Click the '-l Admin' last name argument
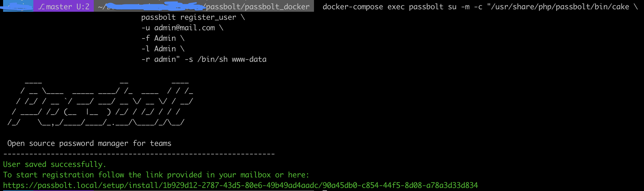 click(159, 49)
